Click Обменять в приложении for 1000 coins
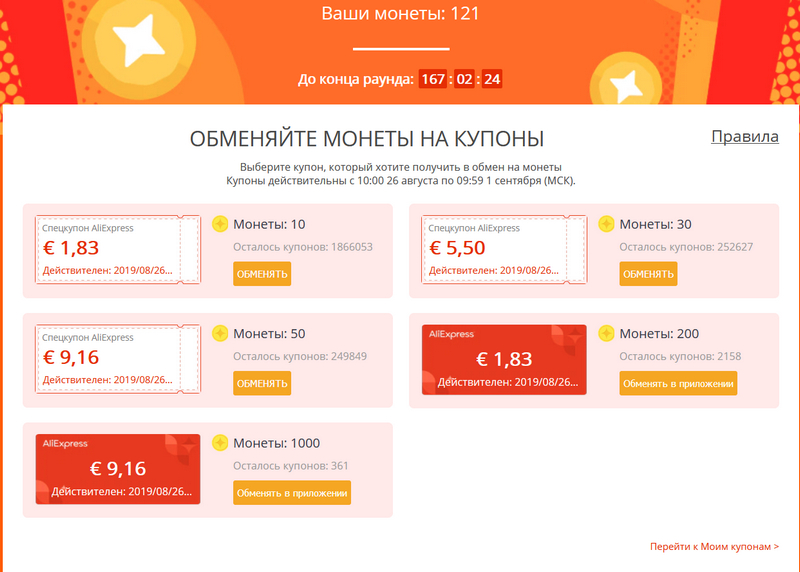 (292, 492)
